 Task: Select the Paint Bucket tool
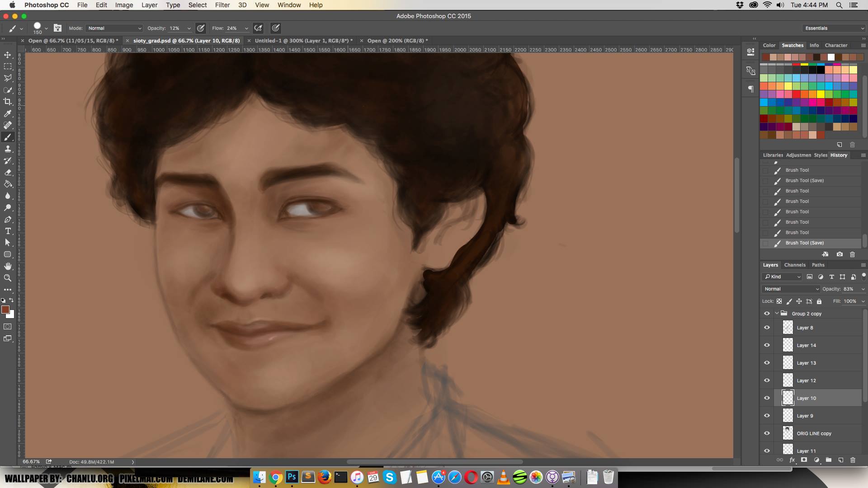pos(8,184)
